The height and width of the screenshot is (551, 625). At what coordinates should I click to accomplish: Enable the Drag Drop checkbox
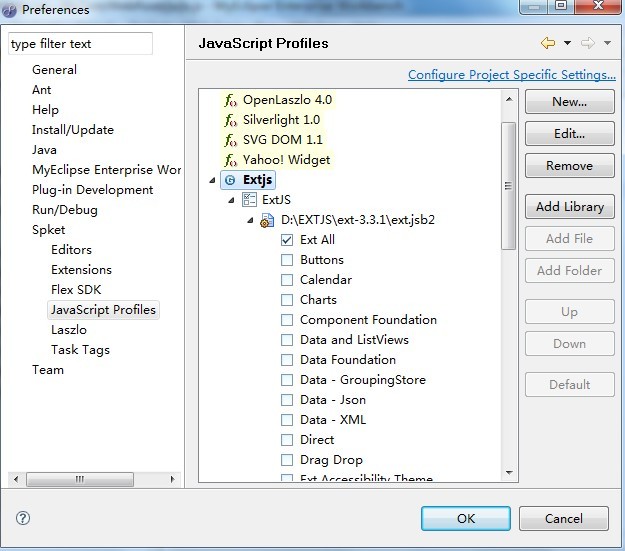pos(287,460)
